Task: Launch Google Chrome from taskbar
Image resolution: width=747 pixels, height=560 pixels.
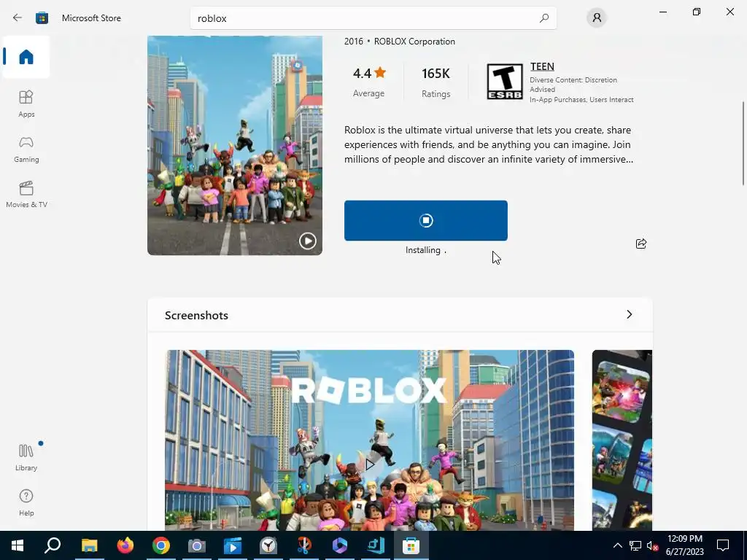Action: 161,545
